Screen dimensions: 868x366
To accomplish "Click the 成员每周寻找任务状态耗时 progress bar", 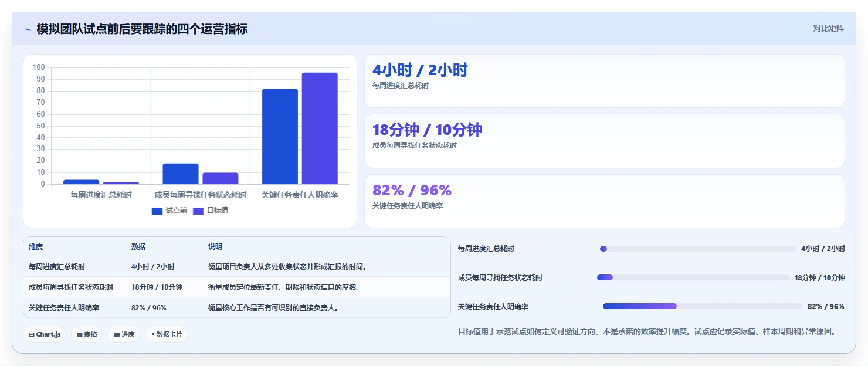I will [693, 277].
